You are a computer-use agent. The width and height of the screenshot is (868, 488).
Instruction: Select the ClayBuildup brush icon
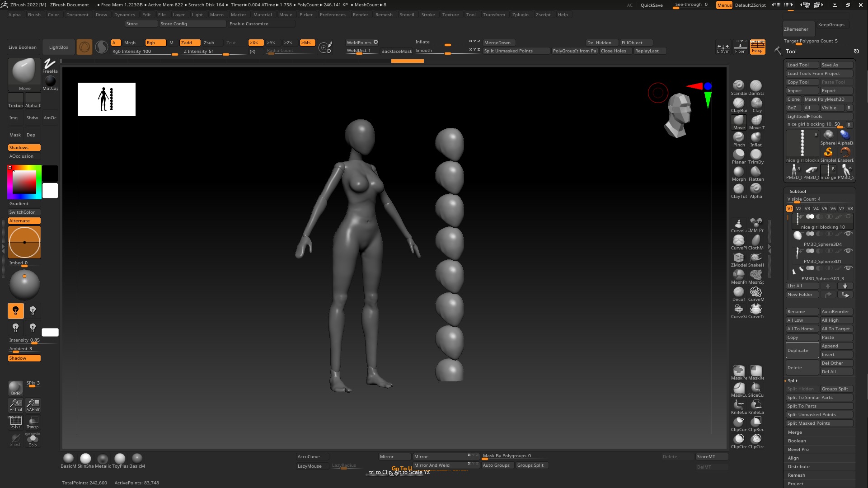click(x=738, y=103)
